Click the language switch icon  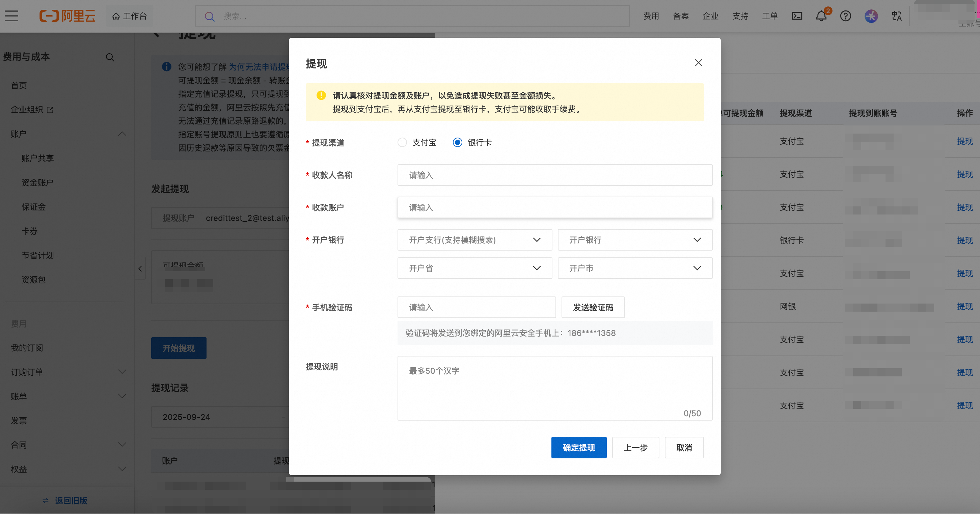[896, 16]
